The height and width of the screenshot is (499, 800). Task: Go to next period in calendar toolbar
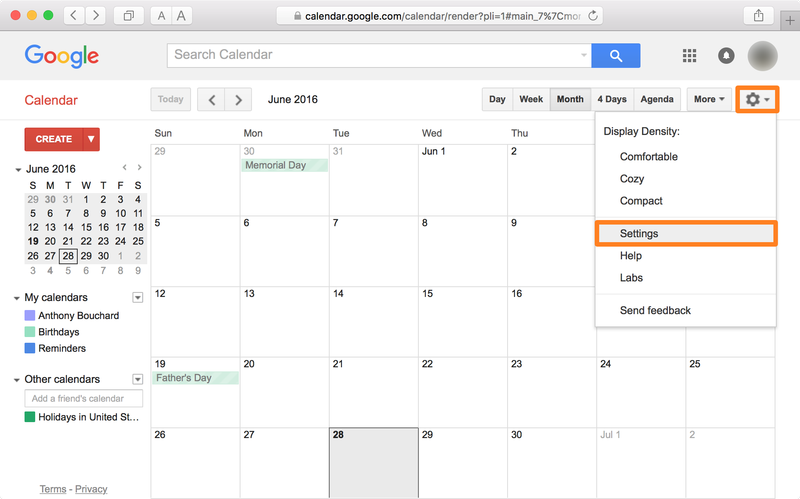click(238, 99)
